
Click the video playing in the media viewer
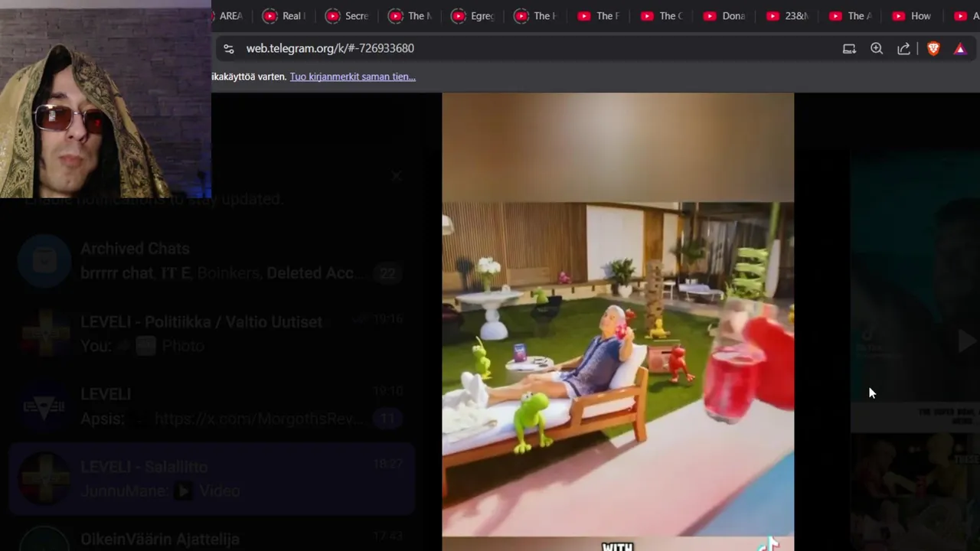[x=618, y=321]
